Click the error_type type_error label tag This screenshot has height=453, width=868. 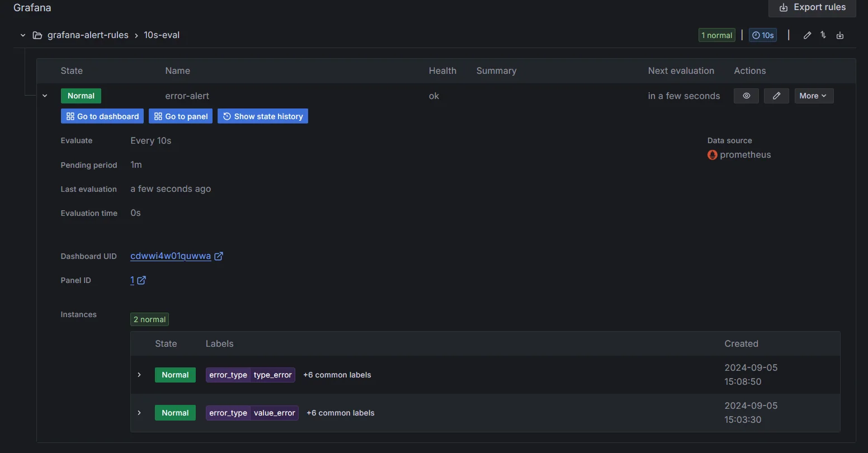click(251, 375)
